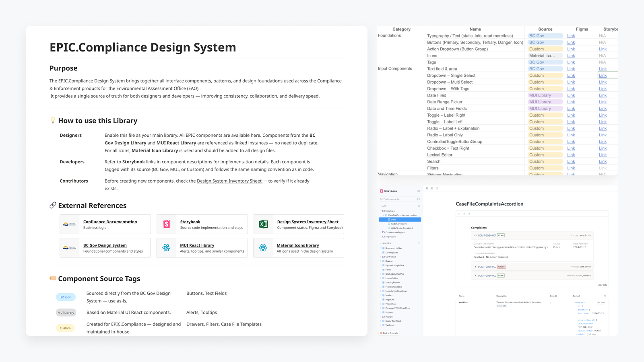This screenshot has width=644, height=362.
Task: Expand the COMP-2024-003 complaint accordion
Action: 475,276
